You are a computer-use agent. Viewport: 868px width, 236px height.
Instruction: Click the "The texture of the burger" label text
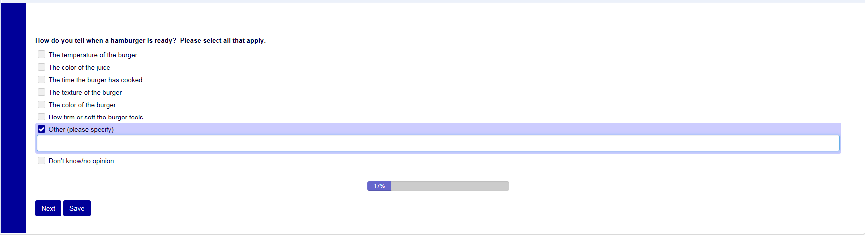tap(85, 93)
